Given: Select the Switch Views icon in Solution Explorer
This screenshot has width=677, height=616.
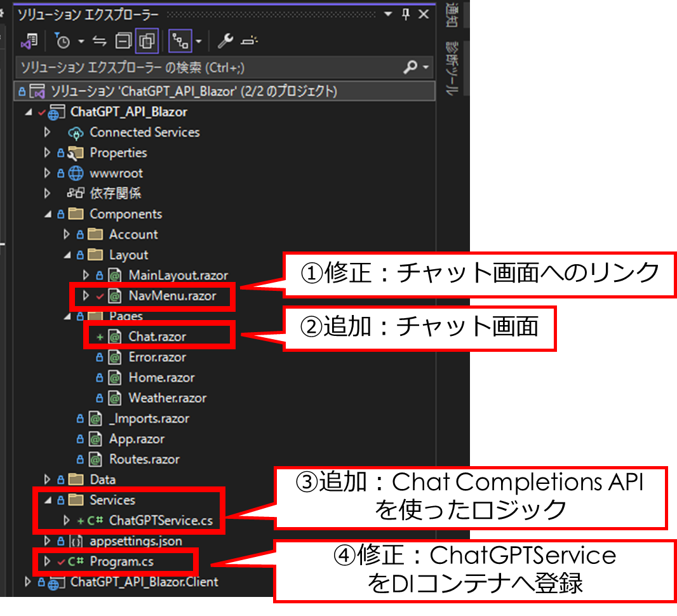Looking at the screenshot, I should tap(30, 41).
